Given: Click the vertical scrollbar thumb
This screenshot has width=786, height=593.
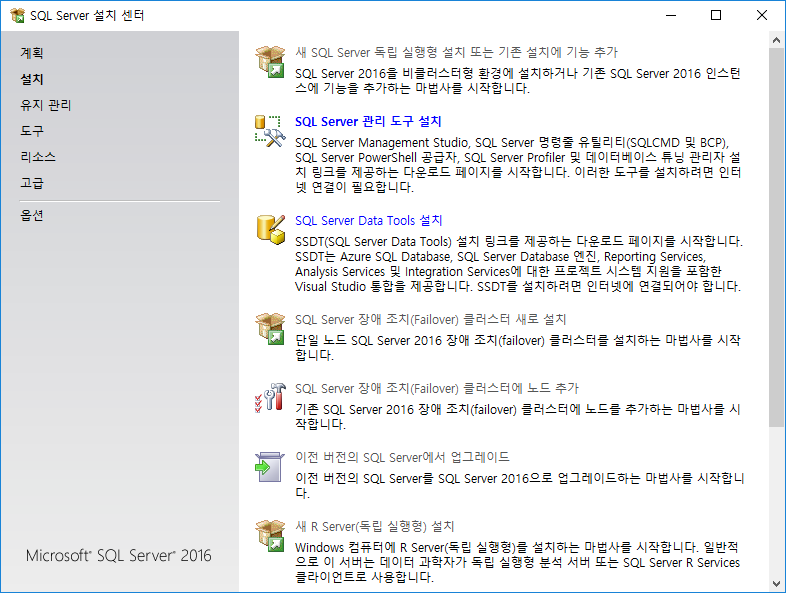Looking at the screenshot, I should [x=776, y=238].
